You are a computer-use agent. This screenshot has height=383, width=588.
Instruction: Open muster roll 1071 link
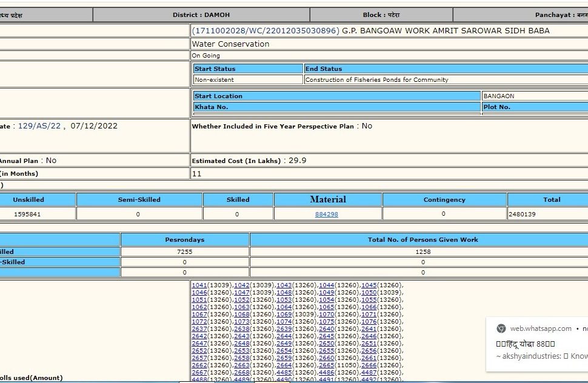(x=369, y=315)
